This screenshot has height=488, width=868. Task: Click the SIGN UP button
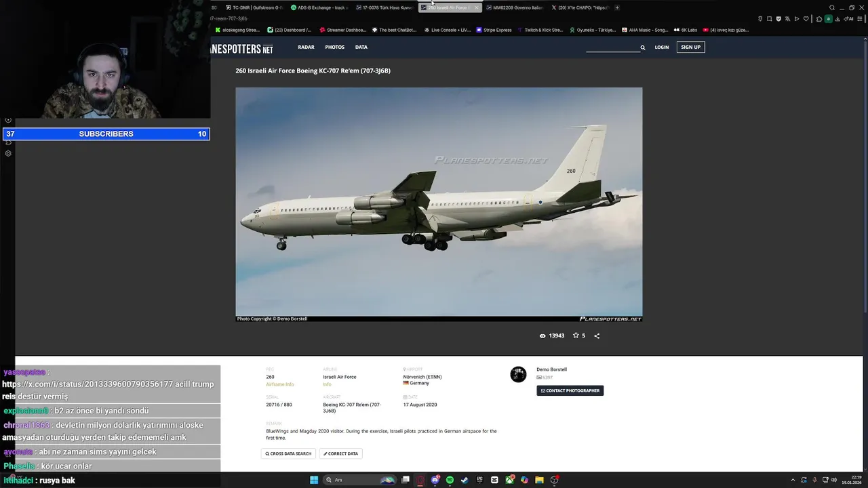pos(690,47)
